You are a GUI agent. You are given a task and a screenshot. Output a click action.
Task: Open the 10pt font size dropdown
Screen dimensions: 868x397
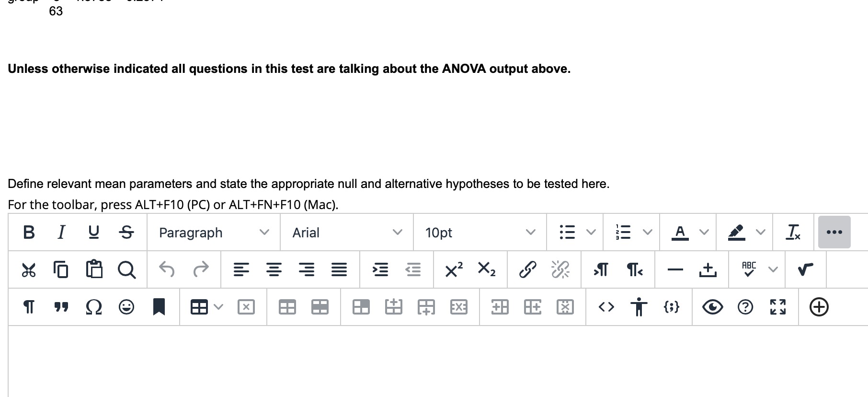pos(480,233)
